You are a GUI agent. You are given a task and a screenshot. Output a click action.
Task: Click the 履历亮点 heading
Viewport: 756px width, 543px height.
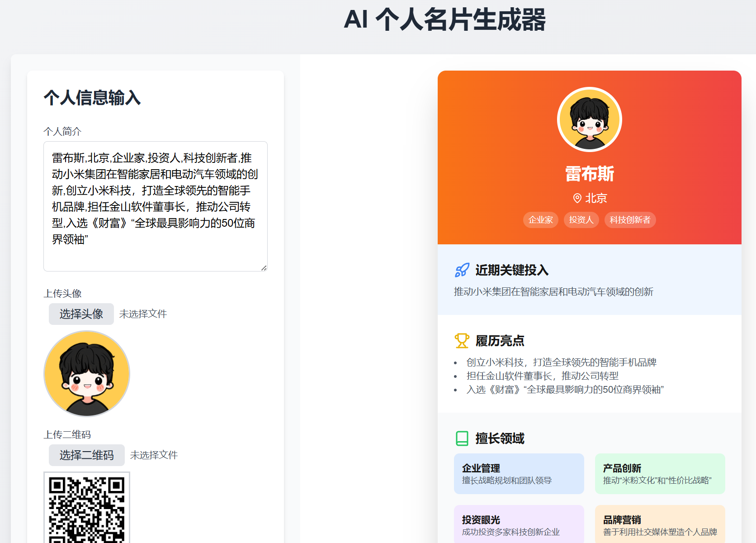click(x=500, y=341)
